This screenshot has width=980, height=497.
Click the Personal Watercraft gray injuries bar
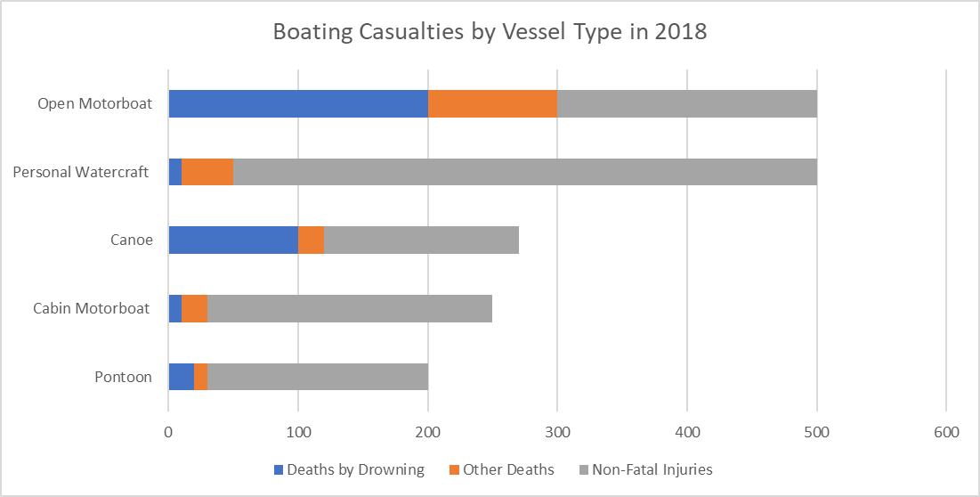pos(524,172)
